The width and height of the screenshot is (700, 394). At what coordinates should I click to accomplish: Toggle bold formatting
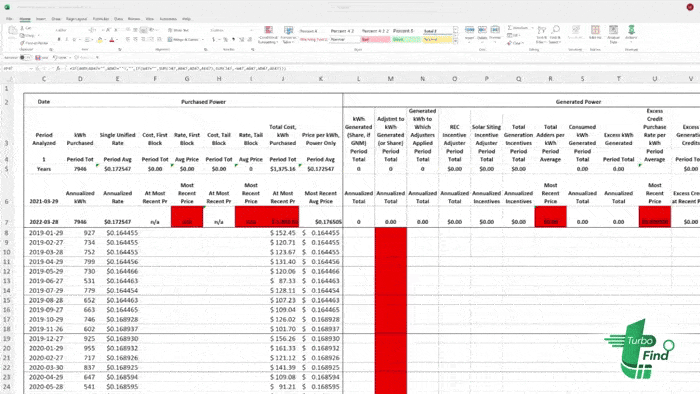click(58, 39)
